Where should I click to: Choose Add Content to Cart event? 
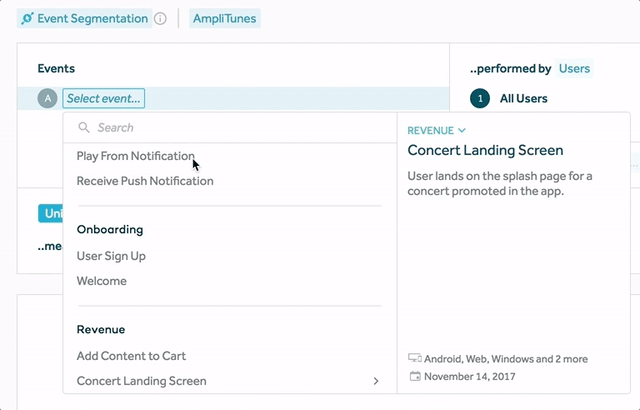coord(131,356)
